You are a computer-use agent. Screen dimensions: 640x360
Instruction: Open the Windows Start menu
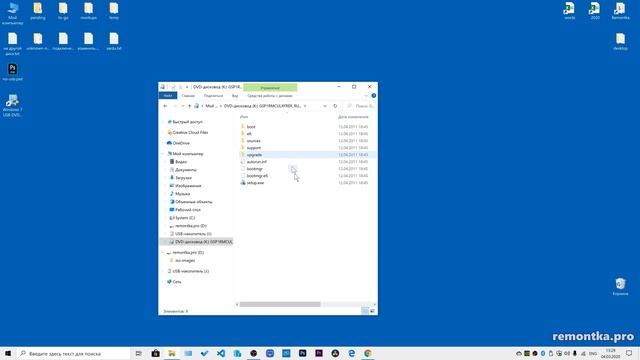[8, 353]
